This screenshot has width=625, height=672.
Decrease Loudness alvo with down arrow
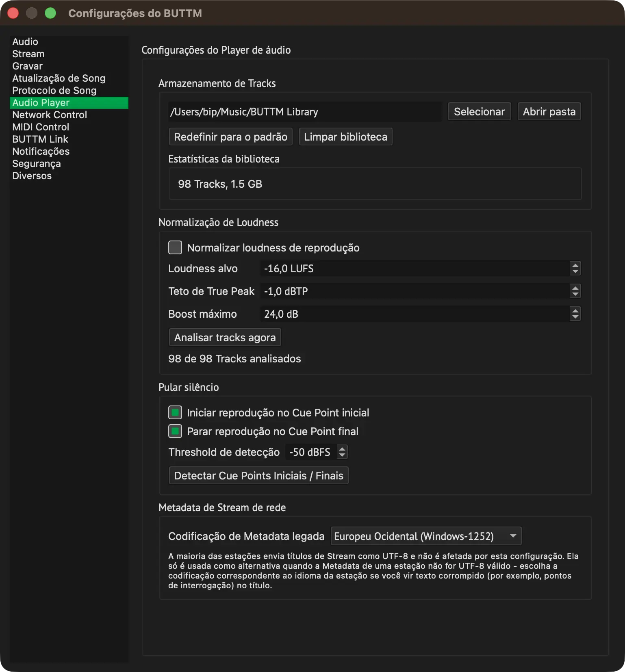(x=575, y=272)
